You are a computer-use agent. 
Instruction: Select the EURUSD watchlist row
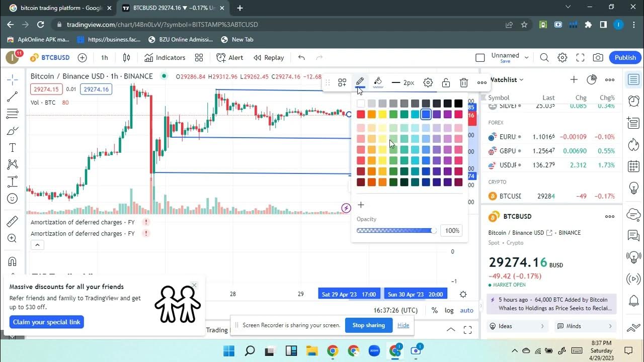[x=551, y=137]
